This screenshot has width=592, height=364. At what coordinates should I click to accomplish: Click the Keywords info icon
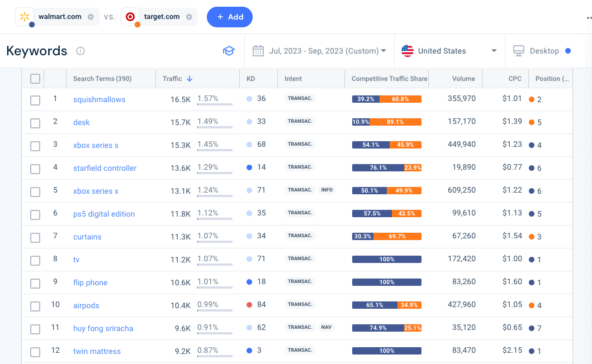[80, 51]
